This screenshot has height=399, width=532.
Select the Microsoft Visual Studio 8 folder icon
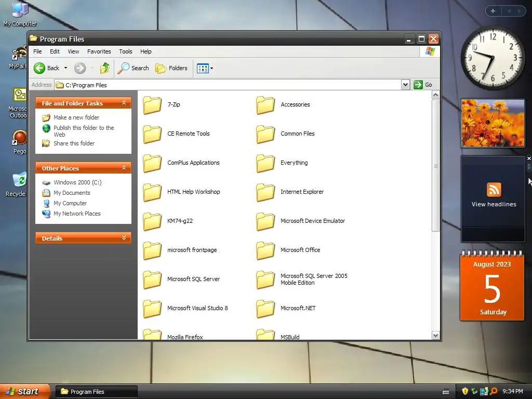click(152, 309)
